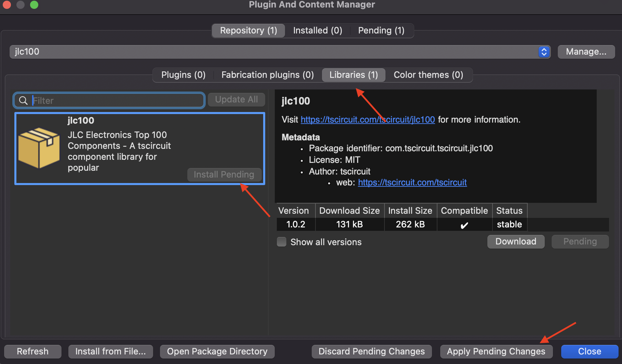Viewport: 622px width, 364px height.
Task: Click the Install Pending button
Action: click(x=224, y=174)
